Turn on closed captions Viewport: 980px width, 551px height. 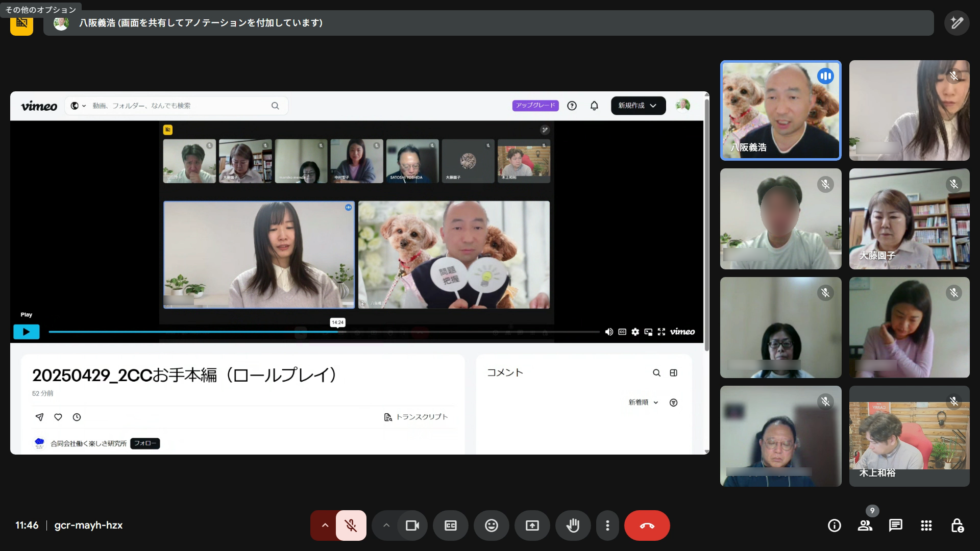point(450,525)
